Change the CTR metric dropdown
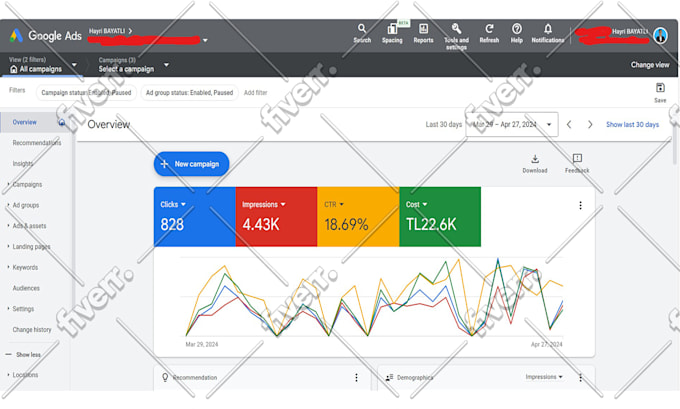This screenshot has width=680, height=409. pos(341,204)
